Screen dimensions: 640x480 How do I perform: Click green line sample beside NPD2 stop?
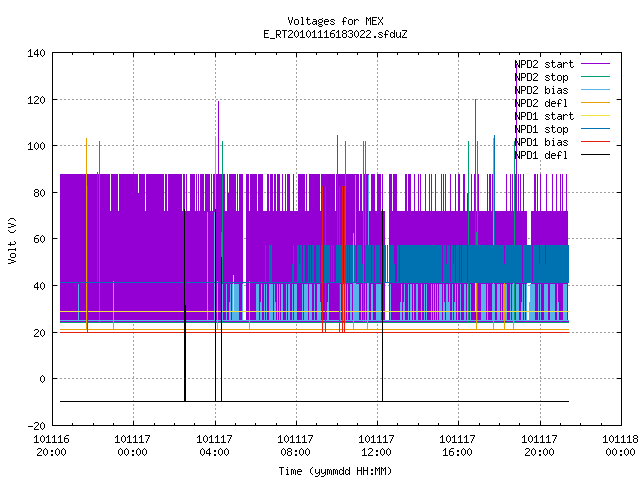[x=595, y=76]
